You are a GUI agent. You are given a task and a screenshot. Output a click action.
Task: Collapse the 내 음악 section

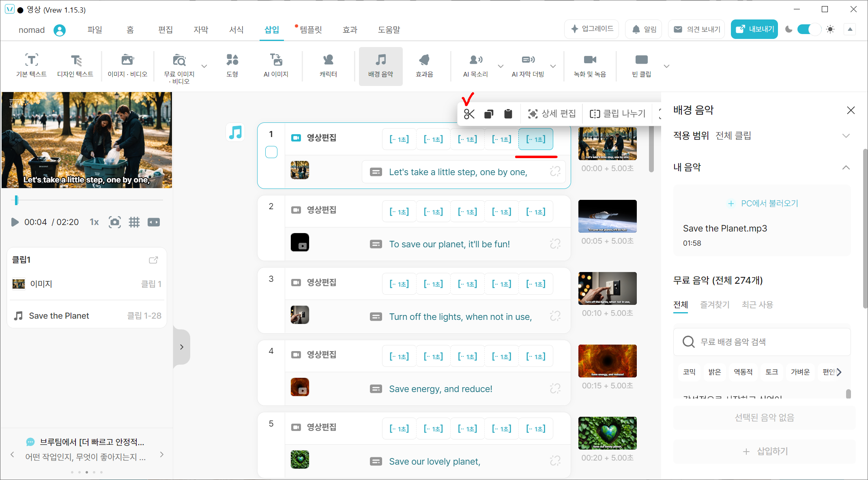pyautogui.click(x=846, y=167)
